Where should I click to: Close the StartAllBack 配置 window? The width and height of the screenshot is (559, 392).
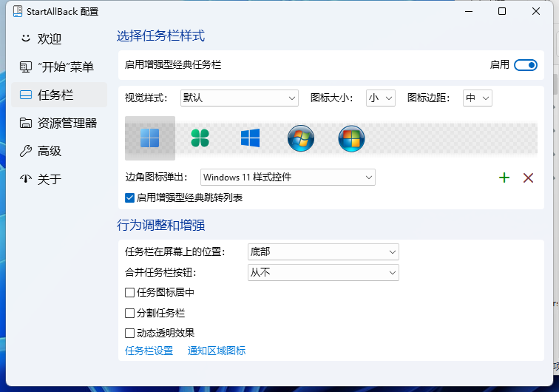[x=536, y=11]
